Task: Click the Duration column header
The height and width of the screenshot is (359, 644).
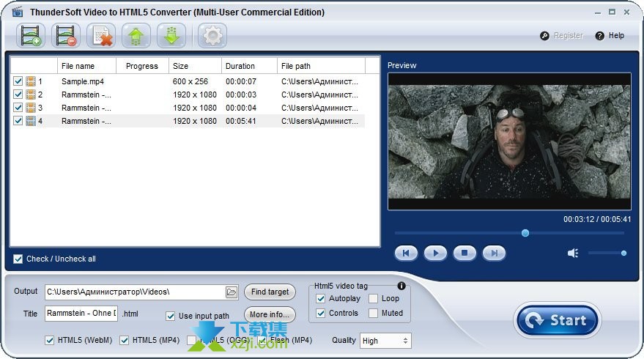Action: tap(249, 66)
